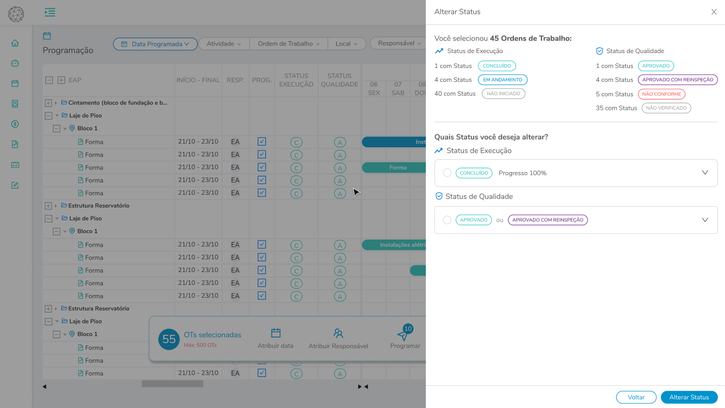The height and width of the screenshot is (408, 725).
Task: Click the NÃO INICIADO status tag
Action: [504, 93]
